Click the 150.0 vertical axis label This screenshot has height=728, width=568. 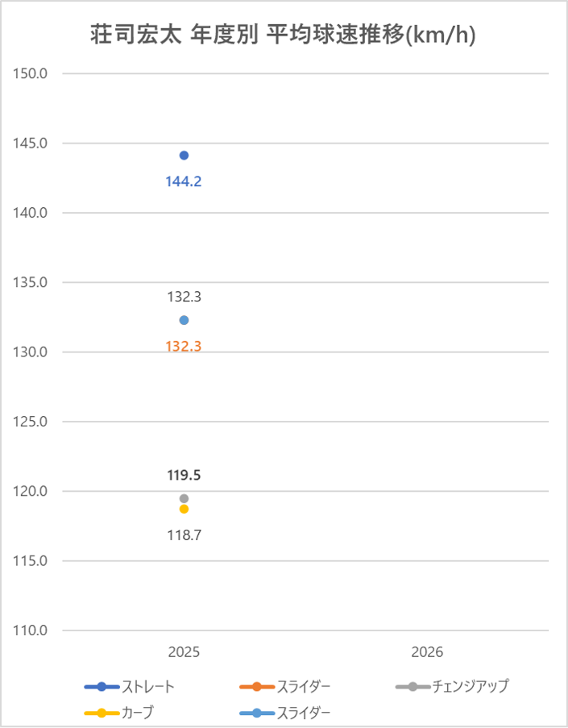[31, 73]
